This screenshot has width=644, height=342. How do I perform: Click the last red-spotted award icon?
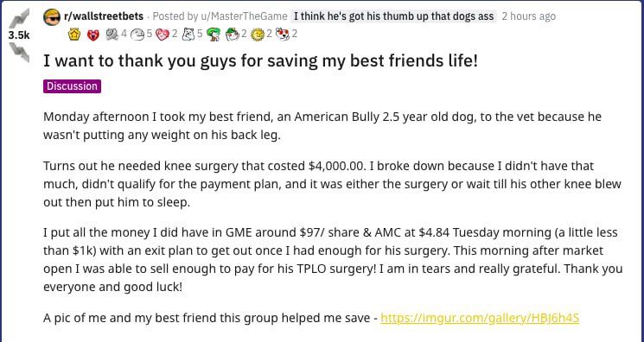(x=283, y=35)
